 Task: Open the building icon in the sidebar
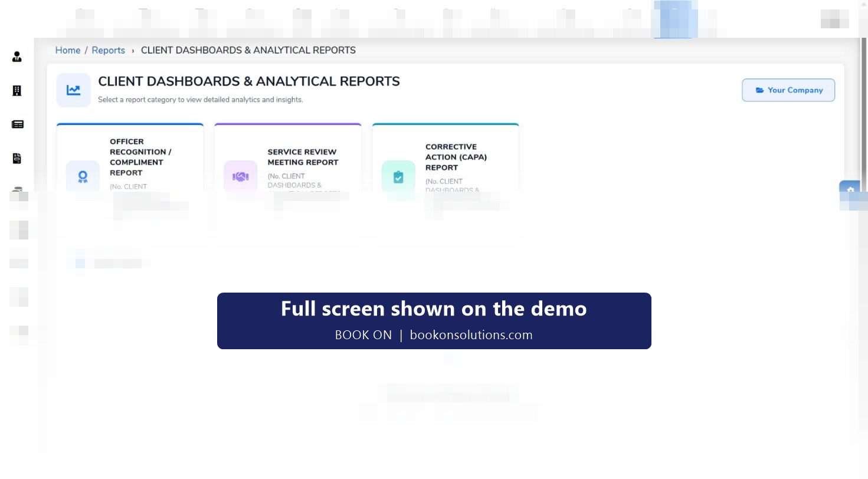coord(17,90)
